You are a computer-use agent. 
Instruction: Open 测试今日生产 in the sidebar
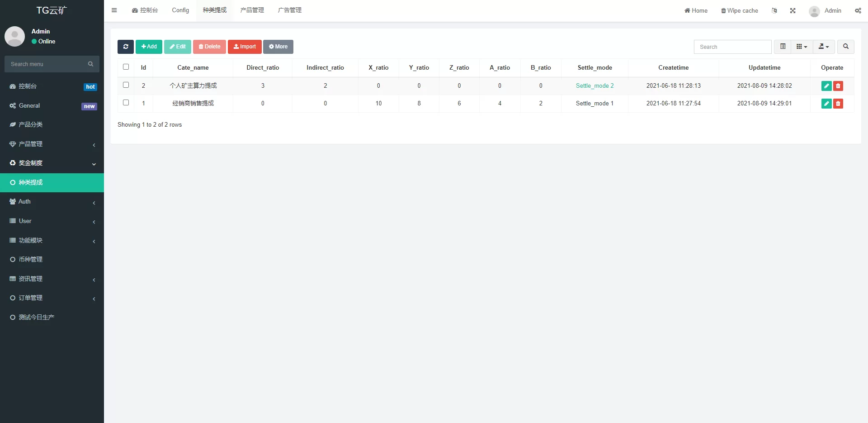click(x=52, y=317)
